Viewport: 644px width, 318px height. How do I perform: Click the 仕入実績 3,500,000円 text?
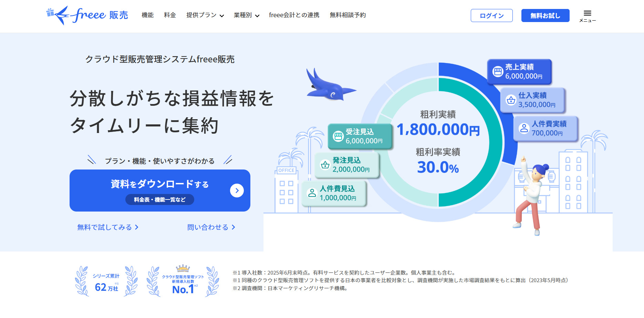pos(537,100)
